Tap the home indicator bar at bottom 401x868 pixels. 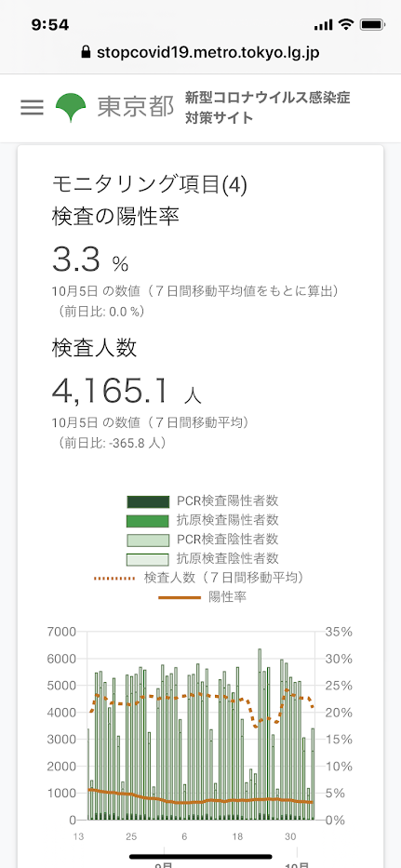[x=201, y=857]
